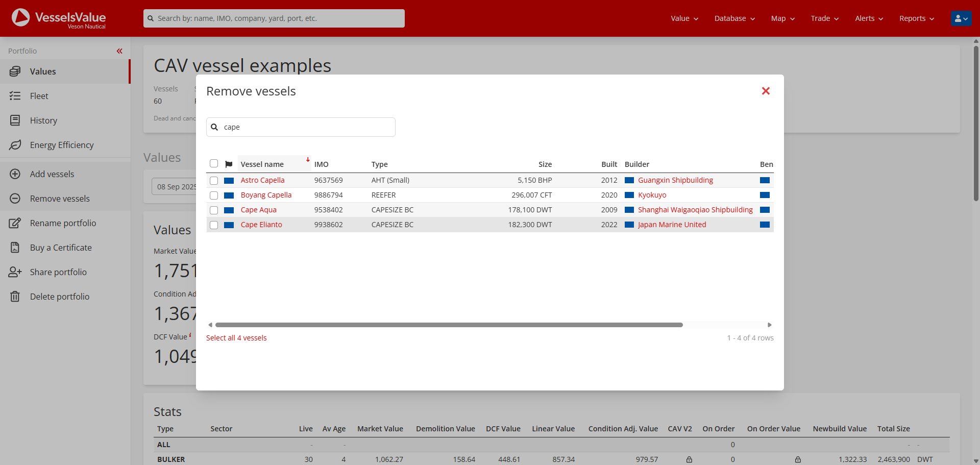Click the Energy Efficiency leaf icon

point(15,145)
